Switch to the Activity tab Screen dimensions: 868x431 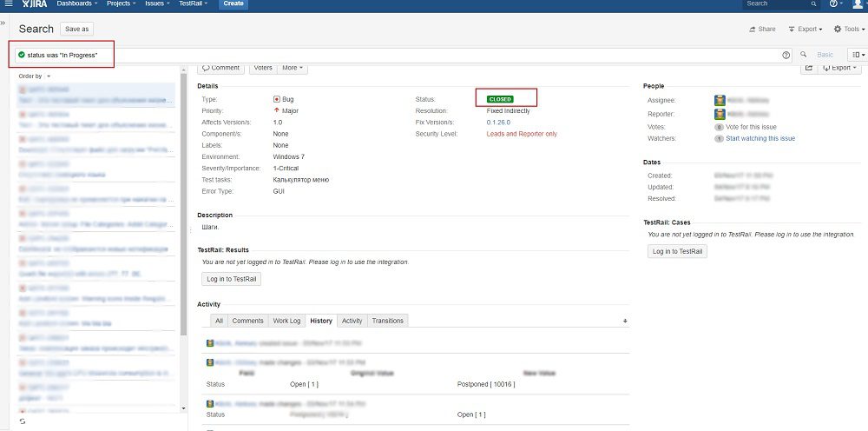pyautogui.click(x=352, y=321)
